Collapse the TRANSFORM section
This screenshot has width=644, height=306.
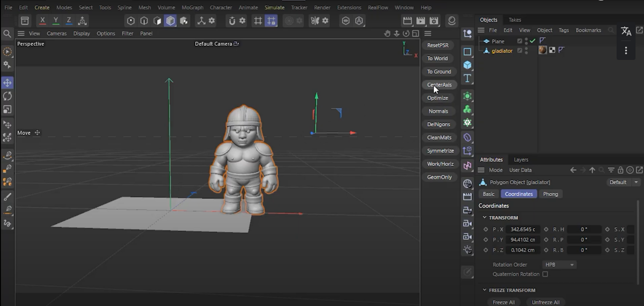pyautogui.click(x=485, y=218)
